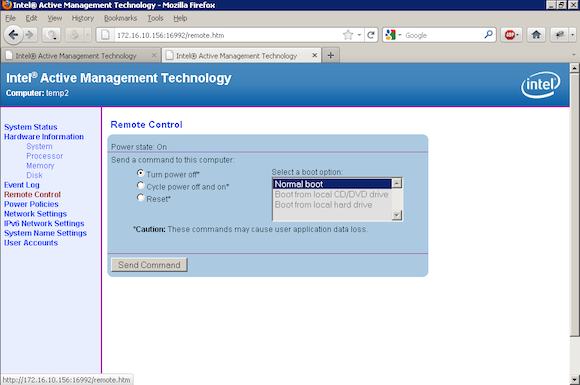Open the List all tabs arrow
Screen dimensions: 580x385
[574, 55]
